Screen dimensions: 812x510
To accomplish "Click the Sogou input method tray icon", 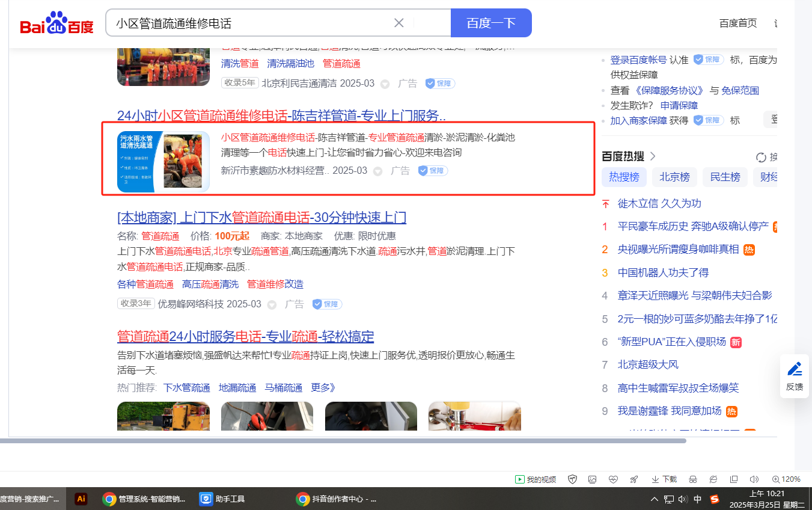I will pos(714,499).
